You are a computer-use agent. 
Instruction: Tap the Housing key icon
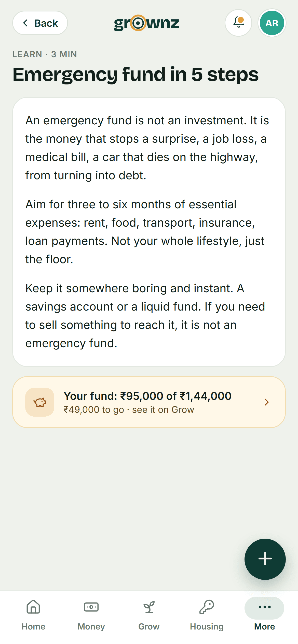click(x=207, y=607)
